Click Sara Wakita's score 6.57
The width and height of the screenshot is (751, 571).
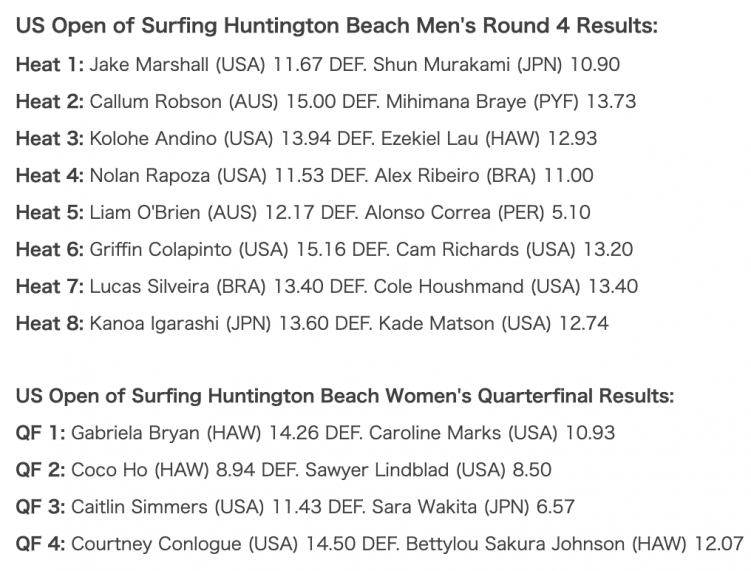coord(556,507)
